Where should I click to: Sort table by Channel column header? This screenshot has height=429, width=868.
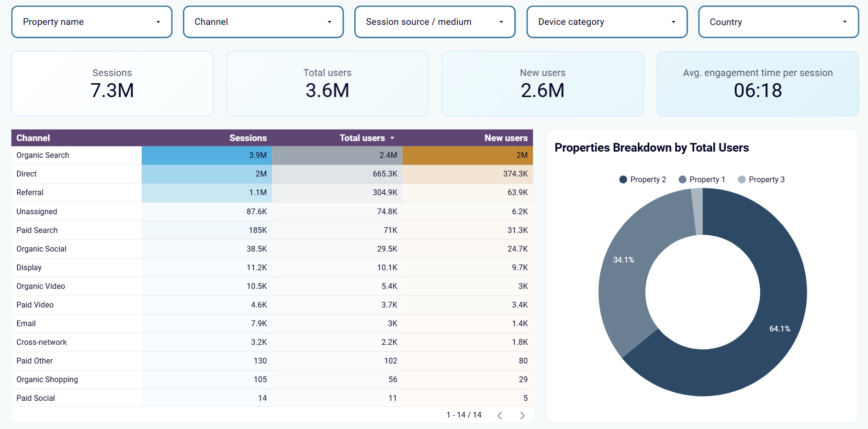(x=33, y=138)
